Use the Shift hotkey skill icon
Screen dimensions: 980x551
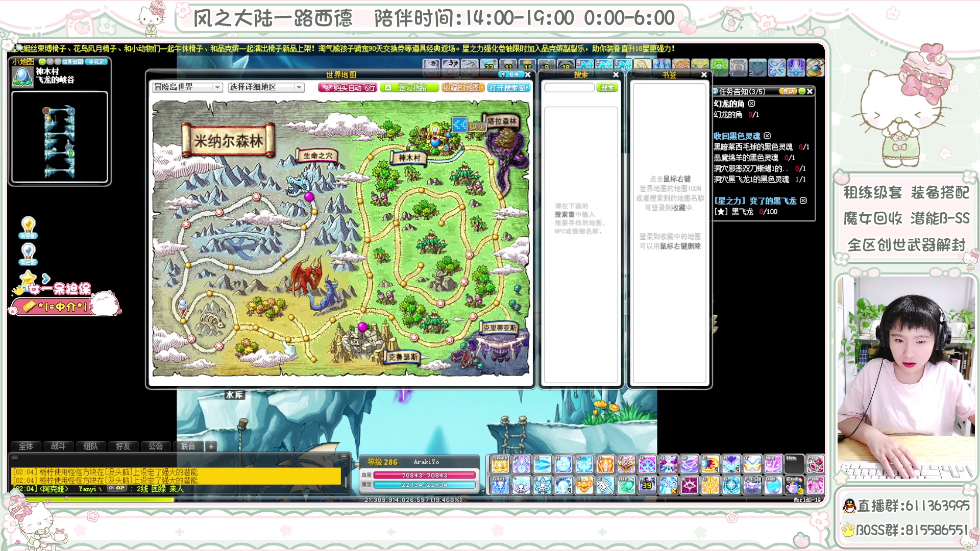(x=500, y=464)
